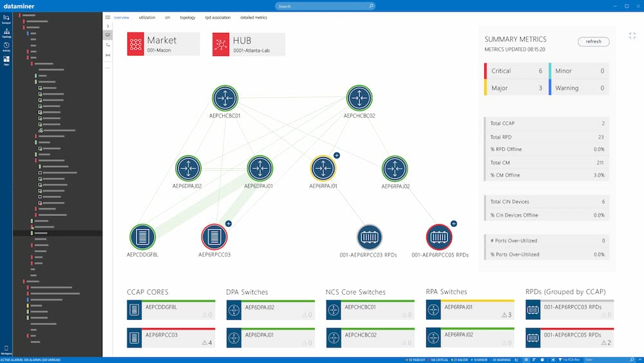Expand the card side pane chevron

tap(108, 26)
